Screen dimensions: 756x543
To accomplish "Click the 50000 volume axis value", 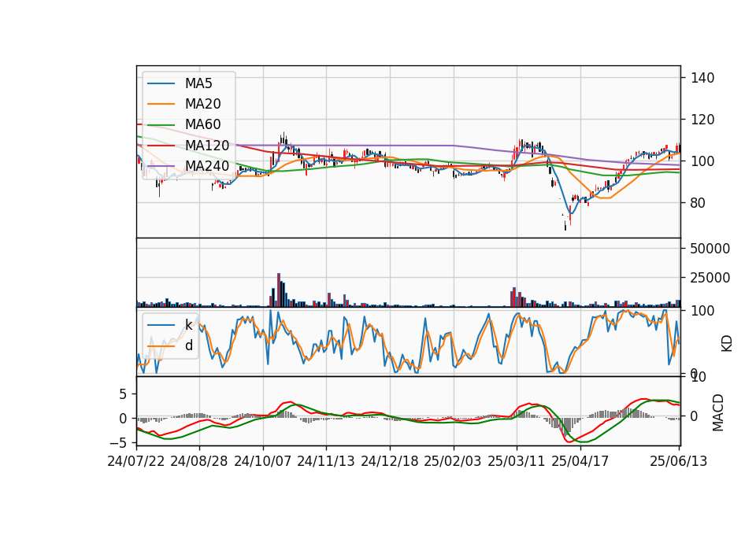I will tap(710, 249).
